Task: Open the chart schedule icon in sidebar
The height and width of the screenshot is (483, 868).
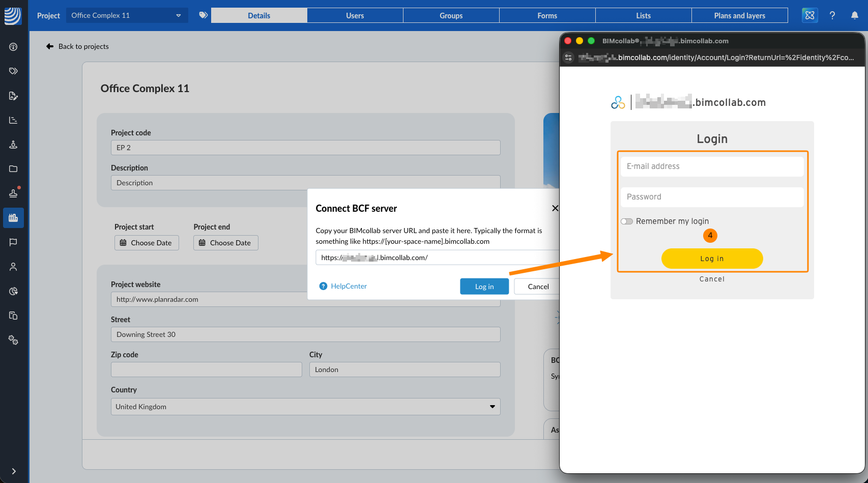Action: tap(14, 120)
